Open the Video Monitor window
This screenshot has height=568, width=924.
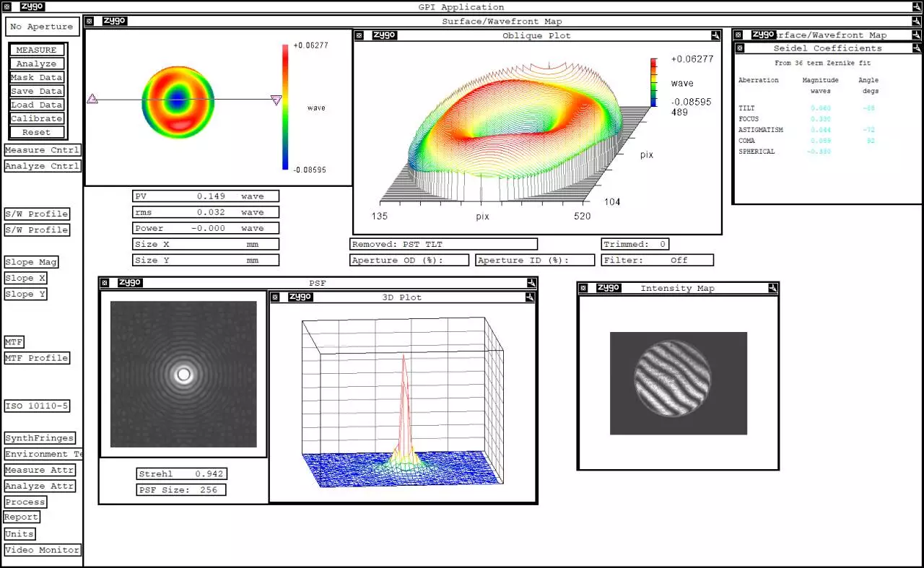pos(42,550)
